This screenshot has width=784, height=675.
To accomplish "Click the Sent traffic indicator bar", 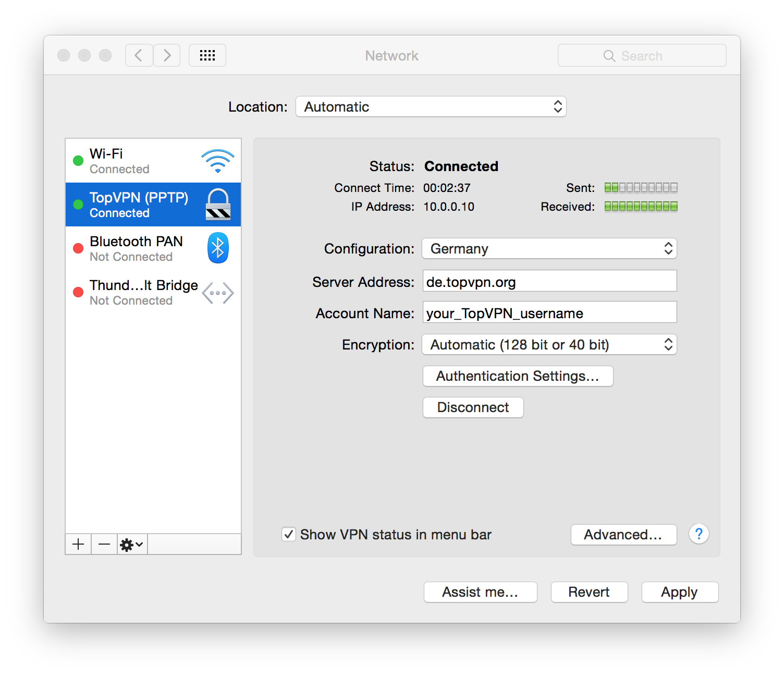I will click(x=641, y=187).
